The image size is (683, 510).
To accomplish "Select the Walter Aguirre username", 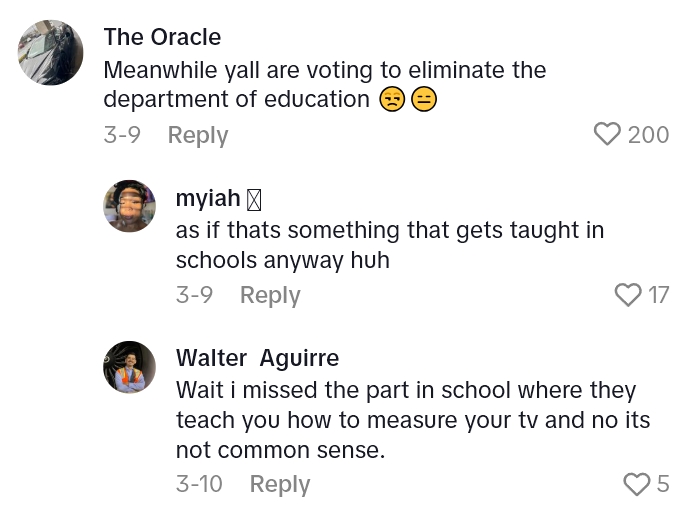I will click(x=257, y=358).
